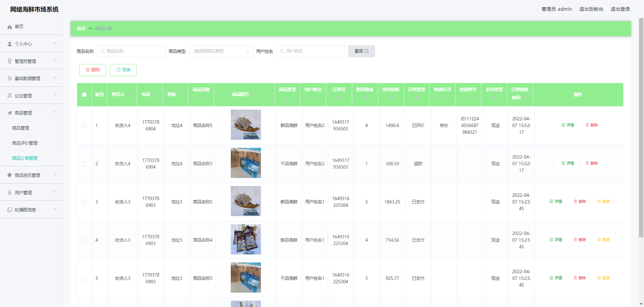
Task: Expand the 轮播图信息 menu chevron
Action: tap(55, 209)
